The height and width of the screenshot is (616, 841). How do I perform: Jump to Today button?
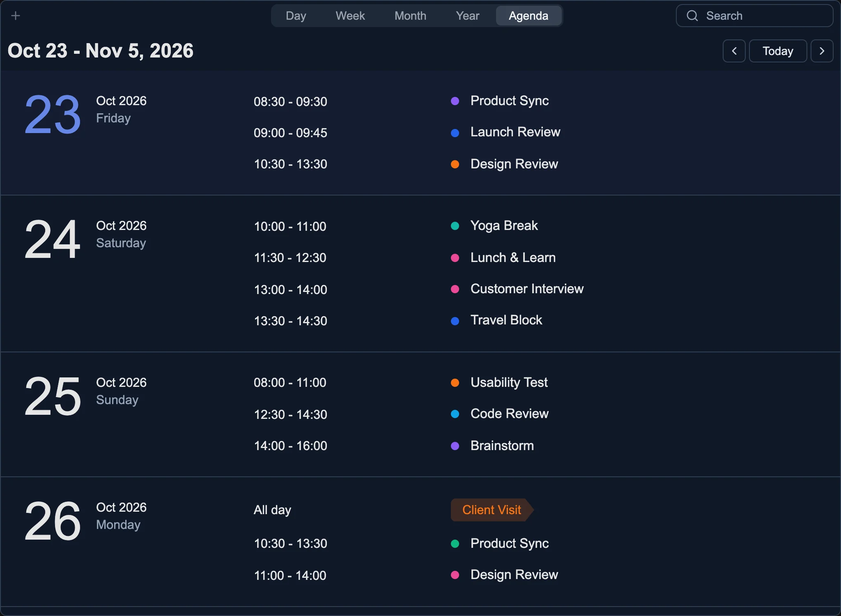point(778,51)
